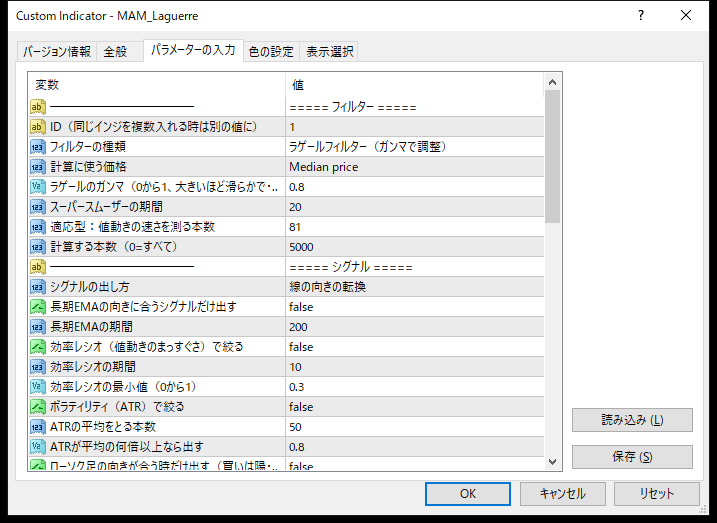Click the integer icon for 長期EMAの期間
The width and height of the screenshot is (717, 523).
coord(38,327)
